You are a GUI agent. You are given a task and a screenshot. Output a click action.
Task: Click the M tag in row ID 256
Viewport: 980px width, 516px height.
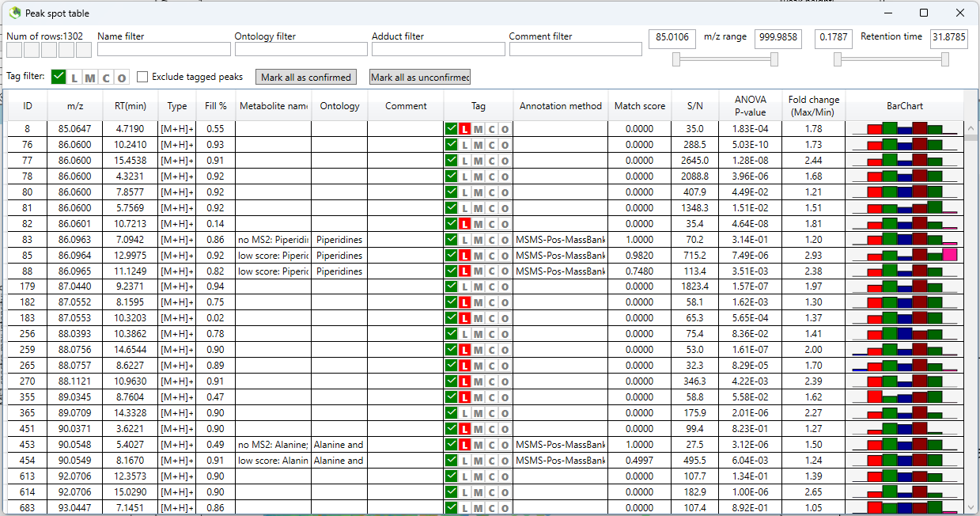[x=478, y=334]
